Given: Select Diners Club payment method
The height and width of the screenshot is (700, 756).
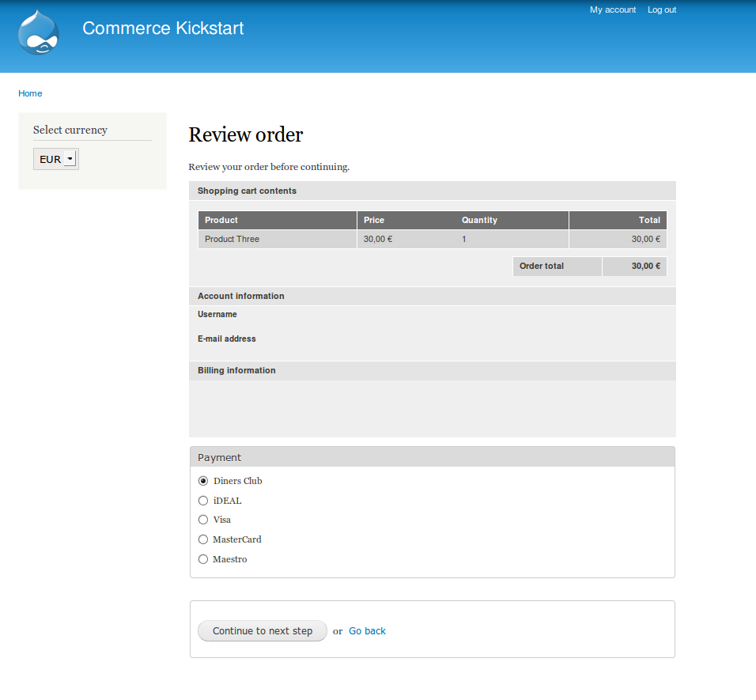Looking at the screenshot, I should click(203, 481).
